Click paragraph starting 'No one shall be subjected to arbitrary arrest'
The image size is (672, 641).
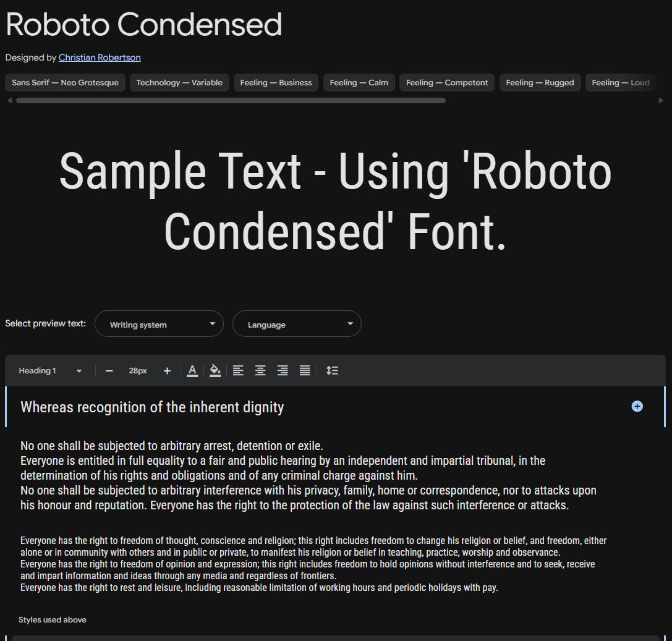click(308, 475)
